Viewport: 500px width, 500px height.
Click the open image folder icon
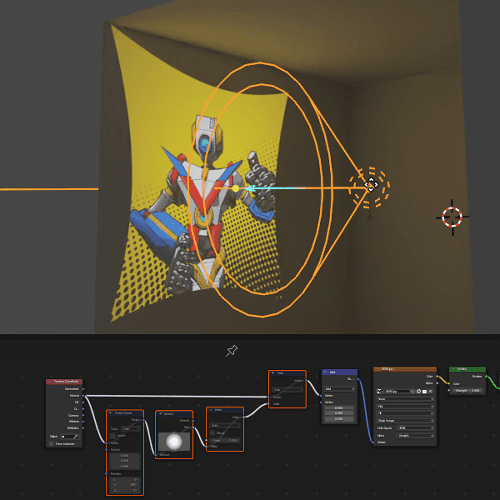[425, 391]
